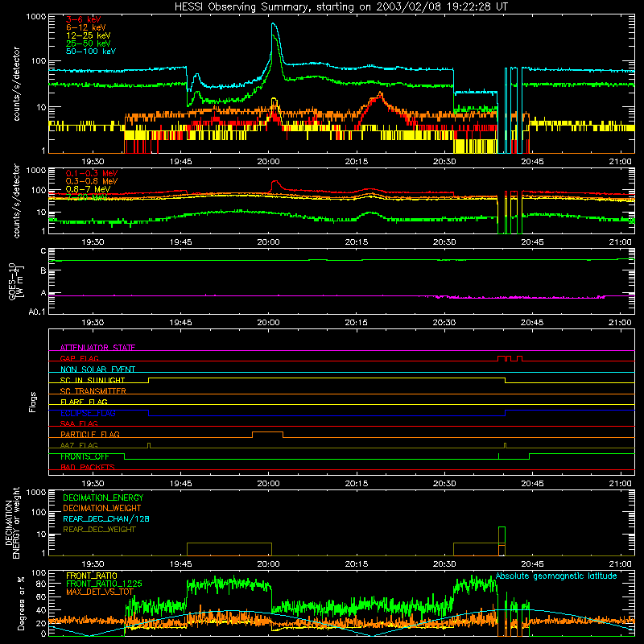Image resolution: width=644 pixels, height=644 pixels.
Task: Click the 50-100 keV peak near 20:00
Action: point(274,25)
